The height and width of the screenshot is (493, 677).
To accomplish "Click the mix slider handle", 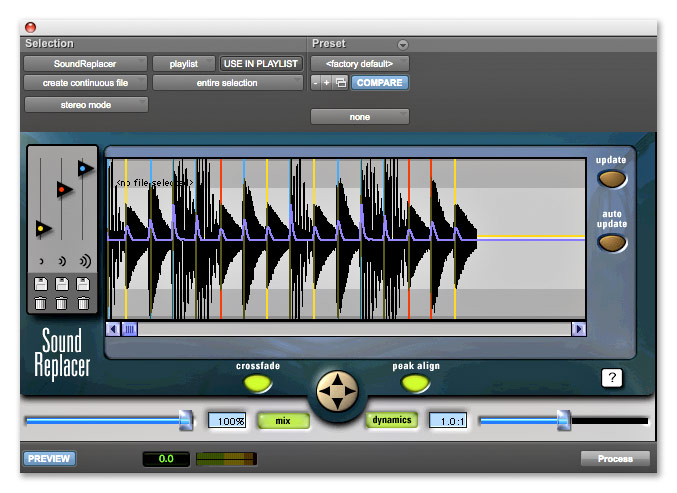I will click(x=185, y=420).
